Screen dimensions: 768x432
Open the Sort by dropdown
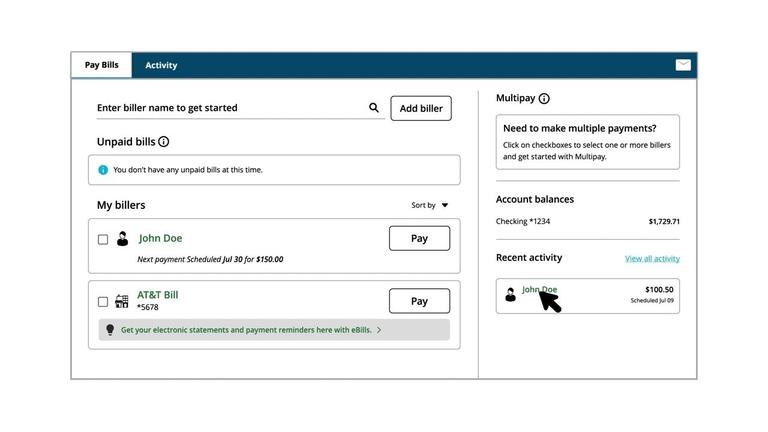coord(430,205)
